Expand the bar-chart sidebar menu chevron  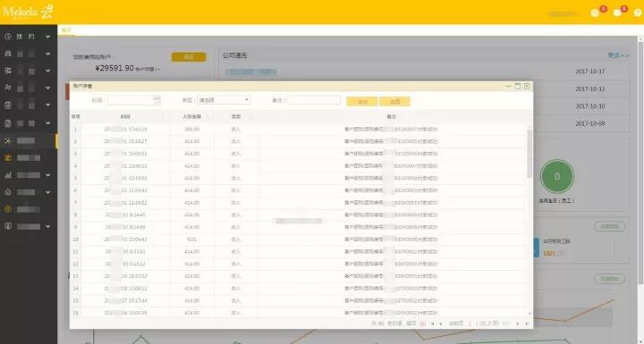click(x=47, y=175)
